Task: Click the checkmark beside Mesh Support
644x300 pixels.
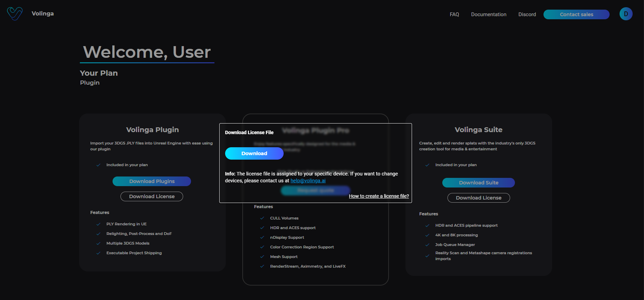Action: click(262, 257)
